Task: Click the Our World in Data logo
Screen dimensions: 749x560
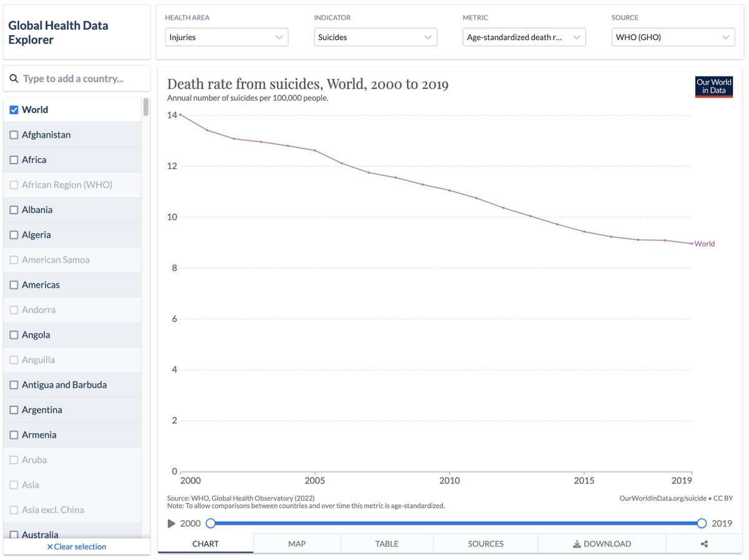Action: click(715, 87)
